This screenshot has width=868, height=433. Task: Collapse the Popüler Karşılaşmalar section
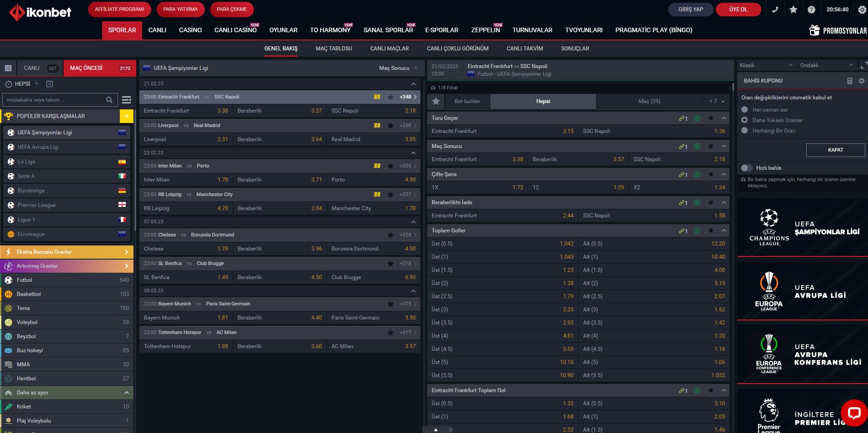point(127,116)
